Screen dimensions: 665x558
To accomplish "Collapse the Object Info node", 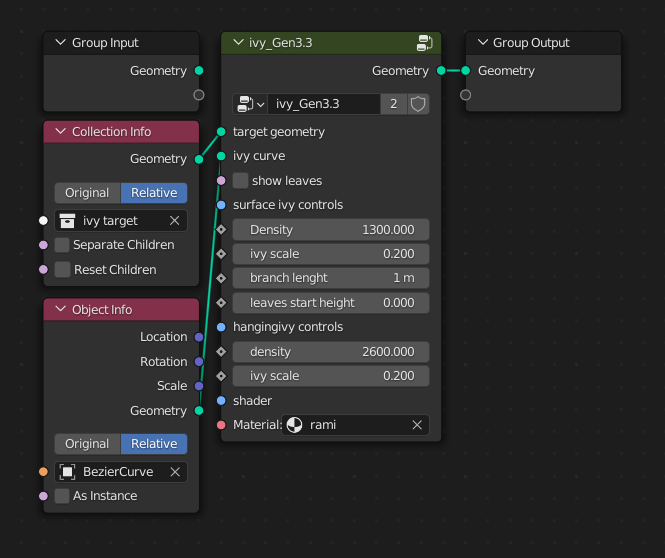I will click(x=61, y=309).
